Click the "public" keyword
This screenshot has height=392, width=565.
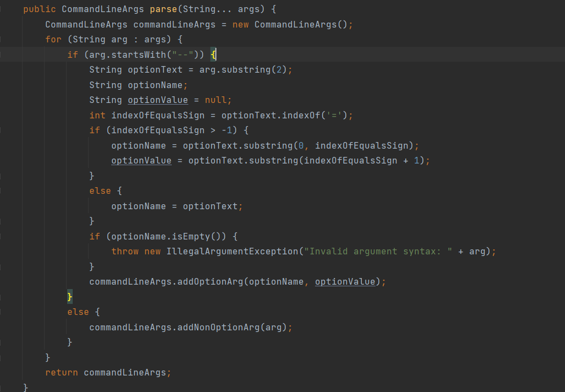tap(40, 9)
